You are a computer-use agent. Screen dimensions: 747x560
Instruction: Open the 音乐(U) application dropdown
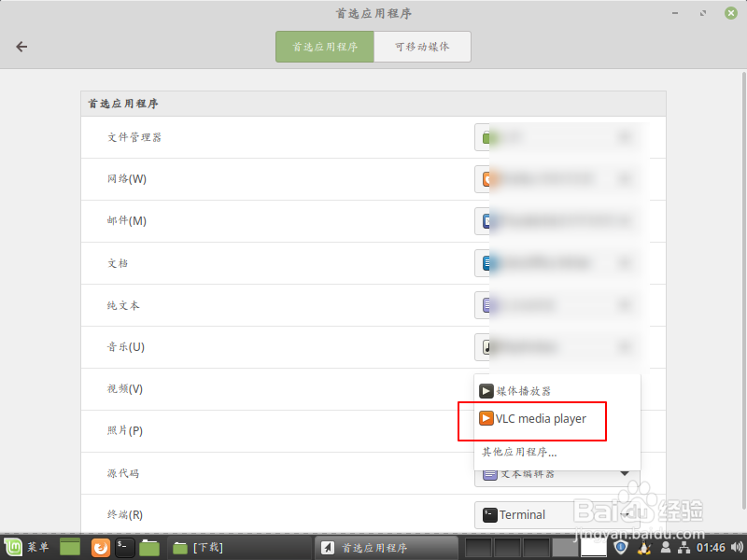tap(557, 346)
